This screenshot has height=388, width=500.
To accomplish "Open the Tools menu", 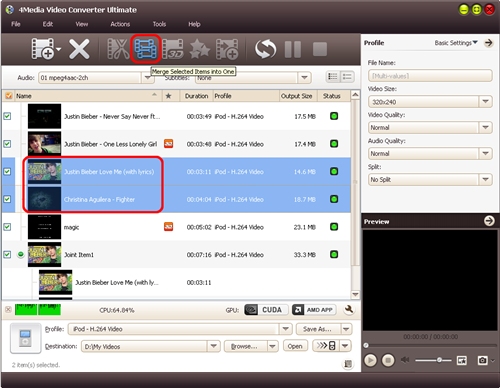I will pyautogui.click(x=159, y=24).
